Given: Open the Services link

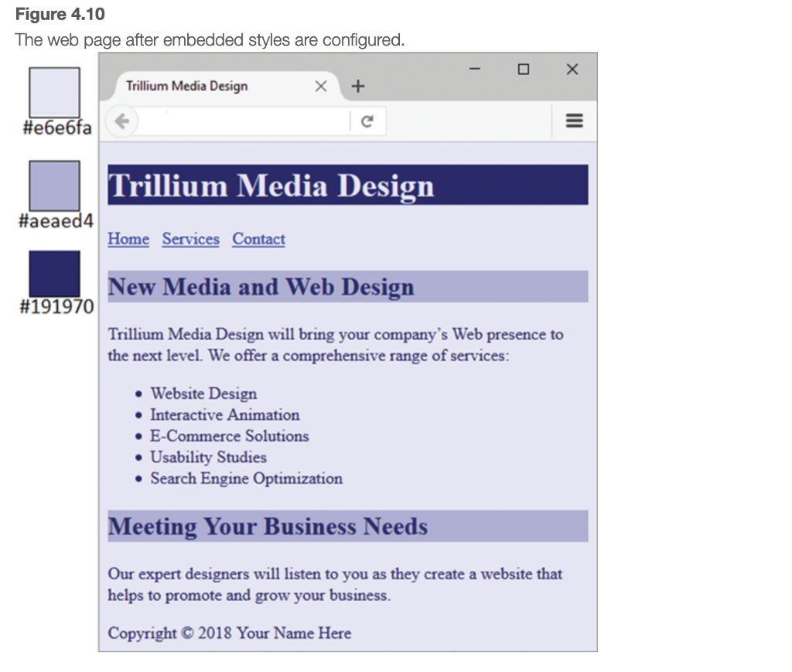Looking at the screenshot, I should click(x=190, y=239).
